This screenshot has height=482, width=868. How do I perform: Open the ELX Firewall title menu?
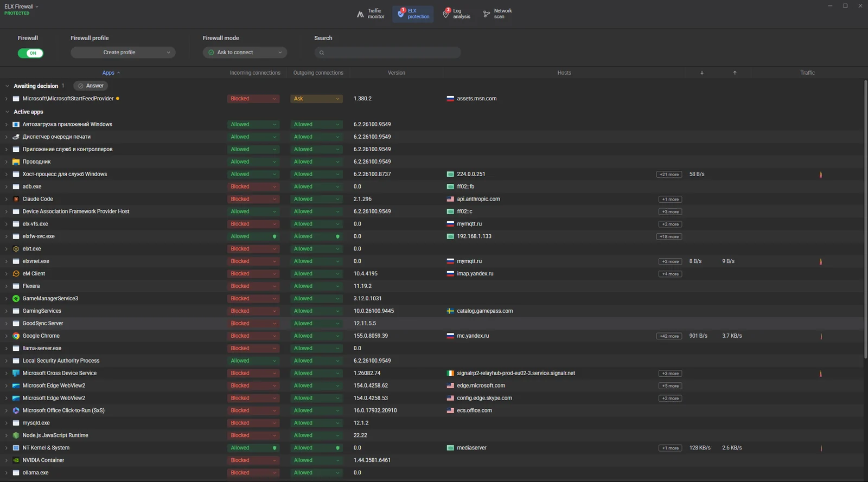point(22,7)
